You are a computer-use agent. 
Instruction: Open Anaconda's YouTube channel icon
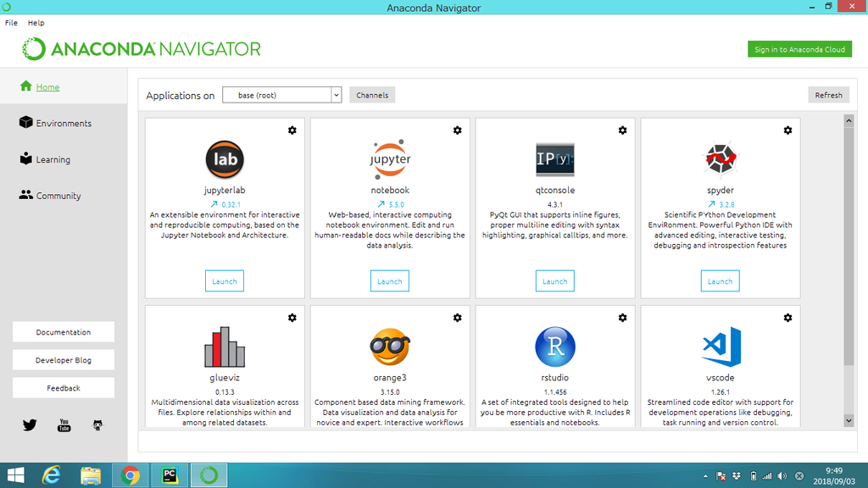[x=64, y=425]
